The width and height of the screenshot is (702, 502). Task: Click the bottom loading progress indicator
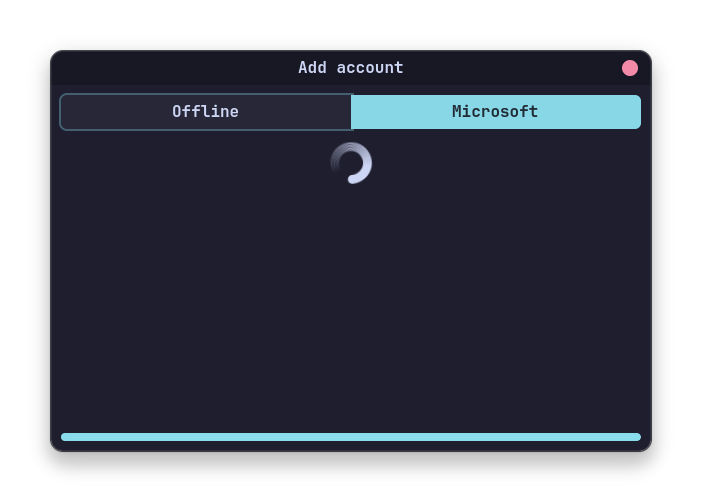[351, 437]
